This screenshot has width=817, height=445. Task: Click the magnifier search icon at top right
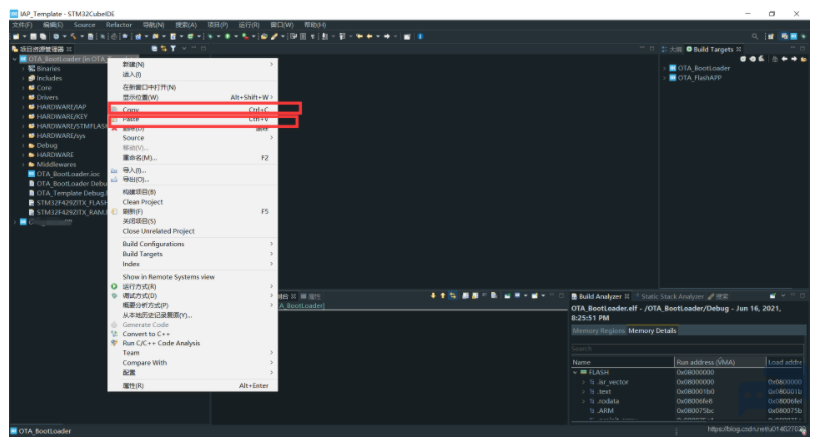(x=754, y=36)
